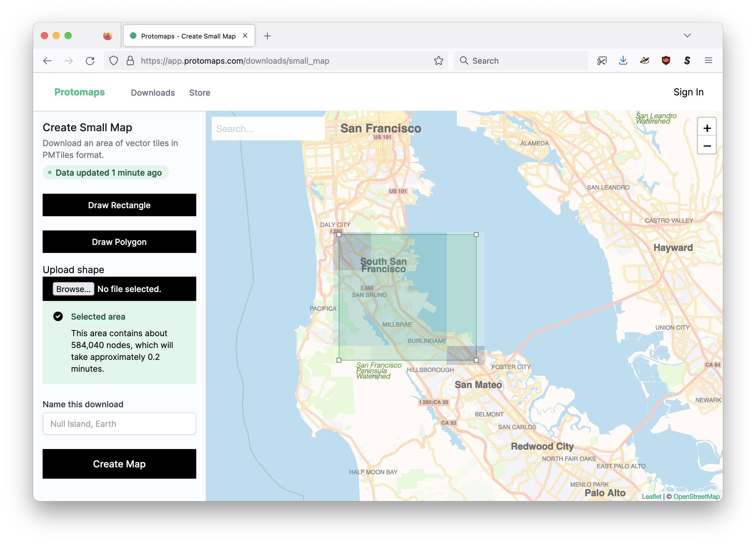This screenshot has width=756, height=545.
Task: Click the browser forward arrow
Action: point(69,61)
